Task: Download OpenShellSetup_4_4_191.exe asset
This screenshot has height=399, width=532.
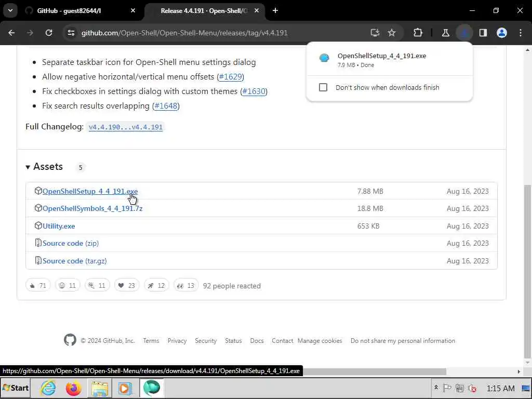Action: (x=90, y=191)
